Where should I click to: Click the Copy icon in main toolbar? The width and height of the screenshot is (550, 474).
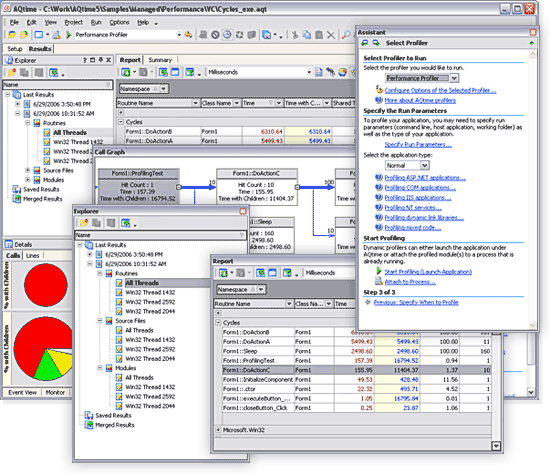[x=307, y=35]
